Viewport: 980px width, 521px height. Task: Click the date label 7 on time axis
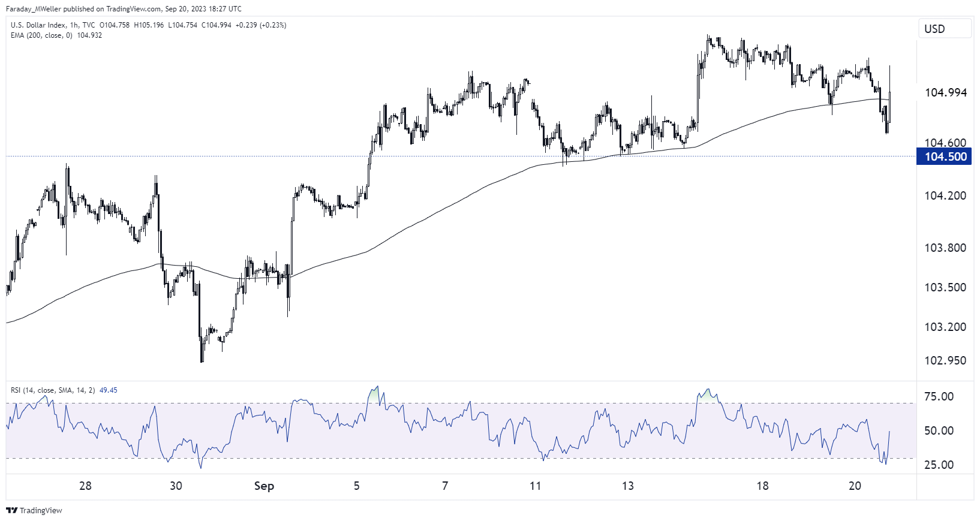click(x=445, y=486)
